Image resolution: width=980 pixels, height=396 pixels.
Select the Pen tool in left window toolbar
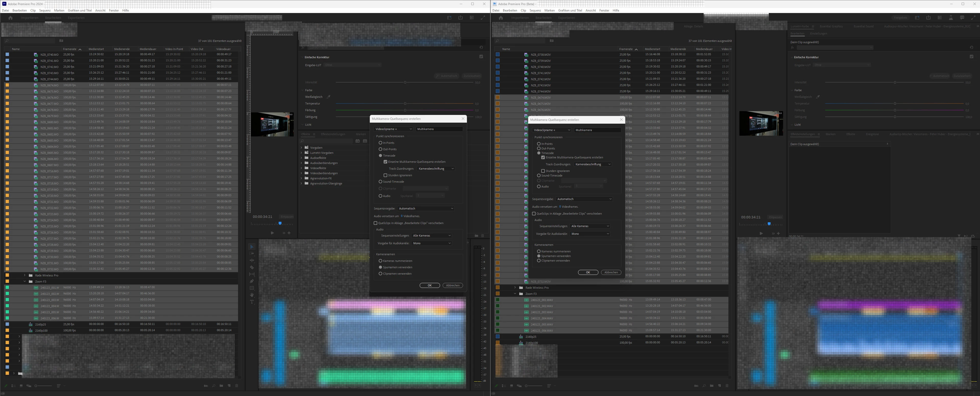click(x=252, y=281)
